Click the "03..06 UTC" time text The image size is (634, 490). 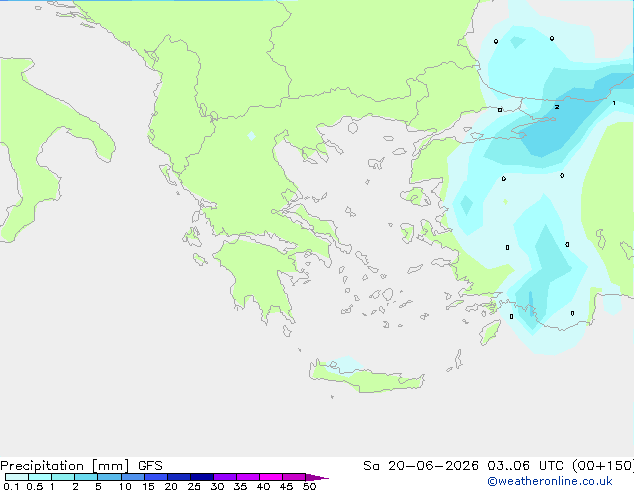click(525, 466)
